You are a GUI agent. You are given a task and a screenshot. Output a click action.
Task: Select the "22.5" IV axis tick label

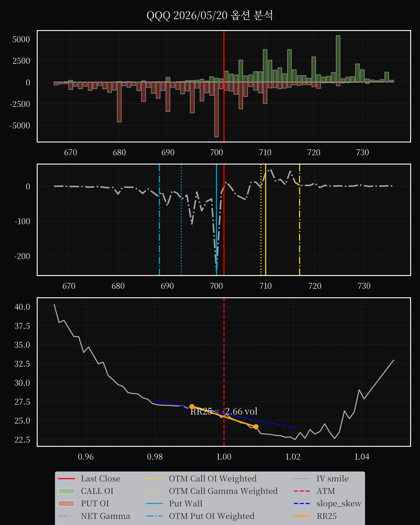[22, 440]
